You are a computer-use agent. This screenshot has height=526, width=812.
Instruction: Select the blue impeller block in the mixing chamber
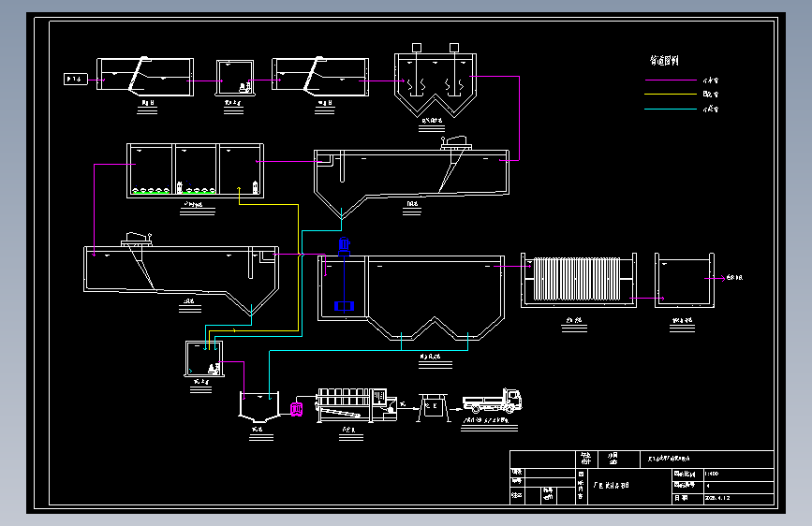pos(344,306)
